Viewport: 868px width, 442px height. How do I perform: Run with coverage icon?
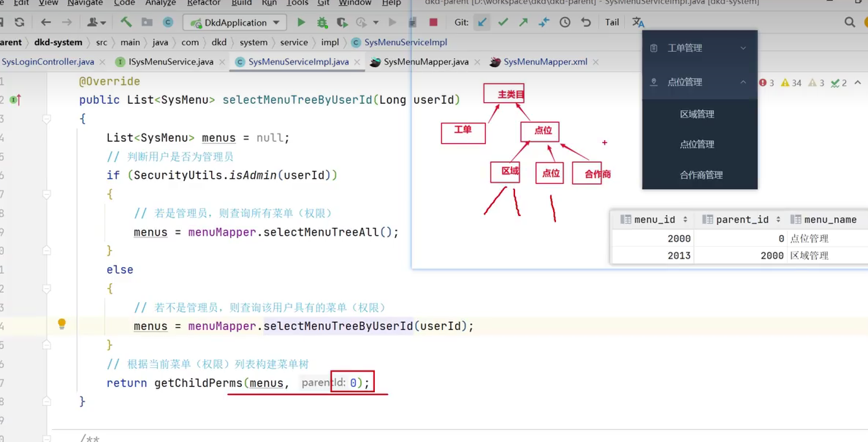pos(342,23)
